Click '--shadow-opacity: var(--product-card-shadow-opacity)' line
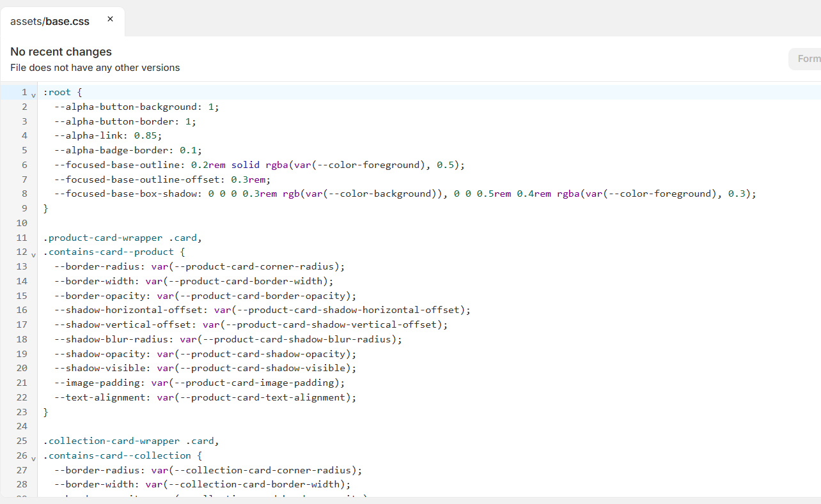Viewport: 821px width, 504px height. 205,354
